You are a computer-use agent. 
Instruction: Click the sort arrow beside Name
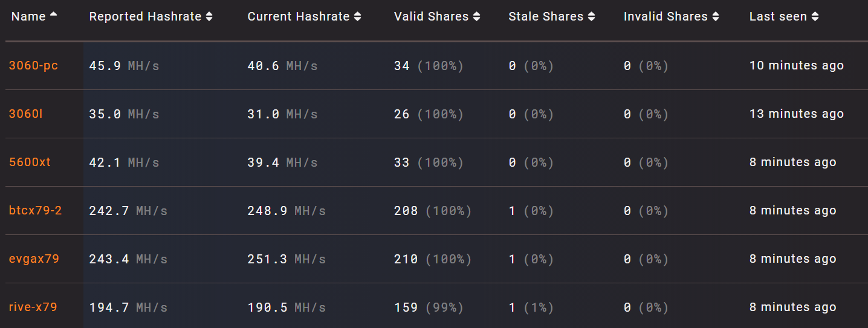(x=54, y=15)
